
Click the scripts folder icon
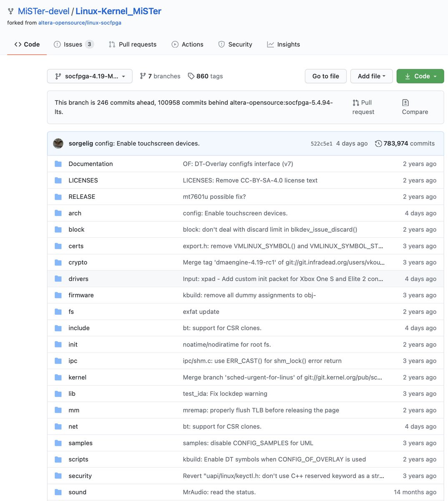click(58, 459)
